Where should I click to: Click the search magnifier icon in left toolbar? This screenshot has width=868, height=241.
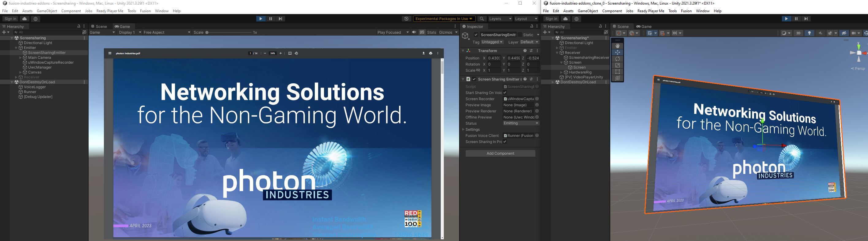point(482,19)
